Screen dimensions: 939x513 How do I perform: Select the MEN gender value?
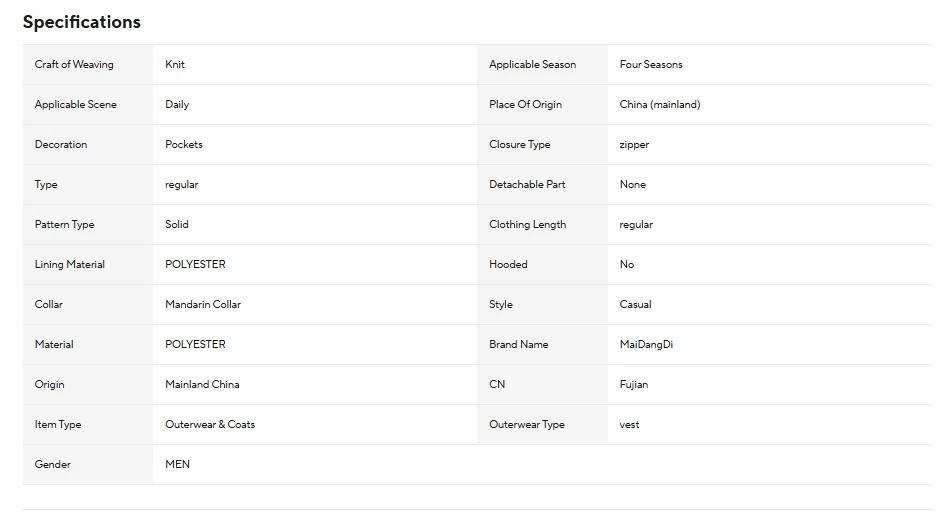(177, 465)
